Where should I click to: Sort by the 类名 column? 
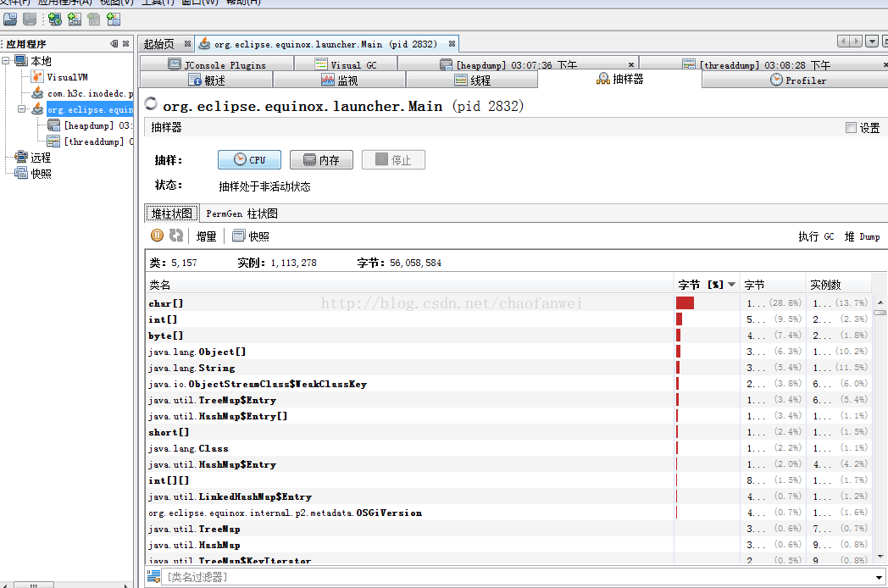click(409, 285)
